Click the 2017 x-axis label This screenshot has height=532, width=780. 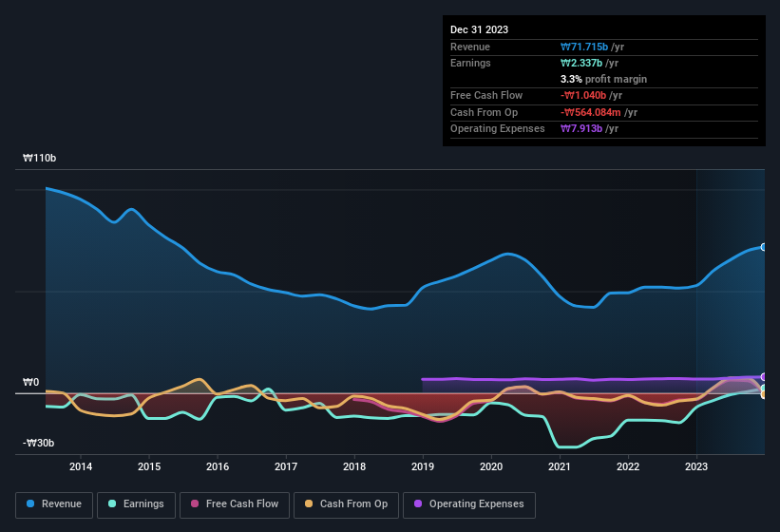(286, 466)
